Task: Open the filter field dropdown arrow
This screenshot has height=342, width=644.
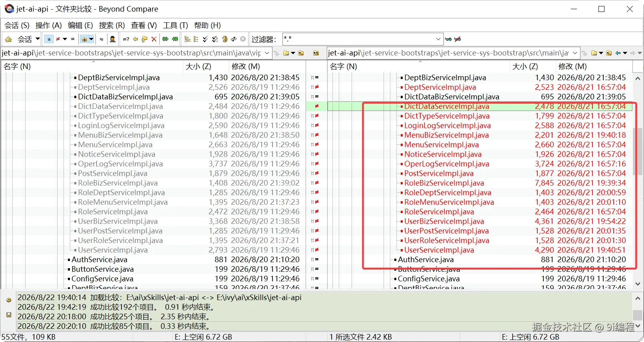Action: click(438, 39)
